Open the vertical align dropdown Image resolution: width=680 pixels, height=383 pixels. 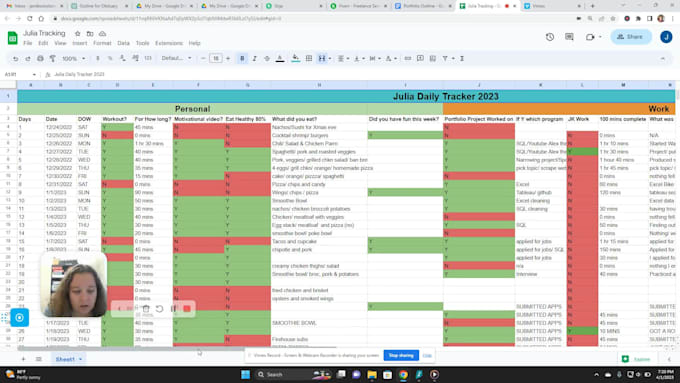(x=359, y=59)
